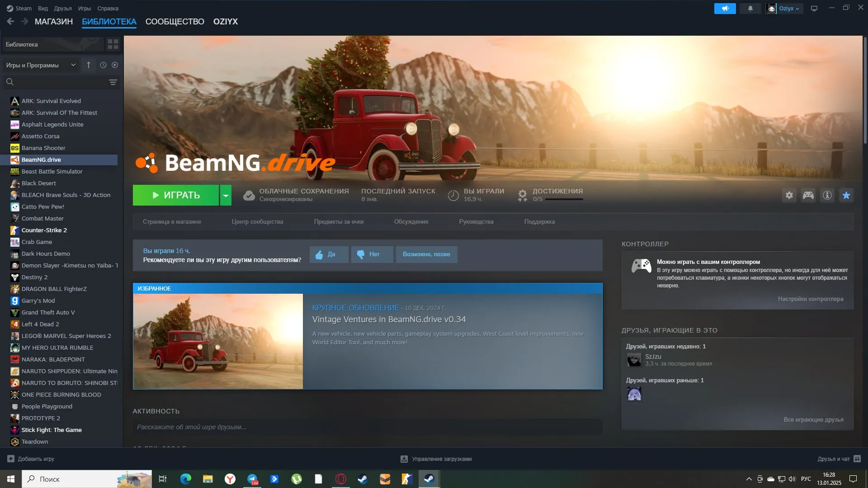
Task: Open the notifications bell
Action: (750, 9)
